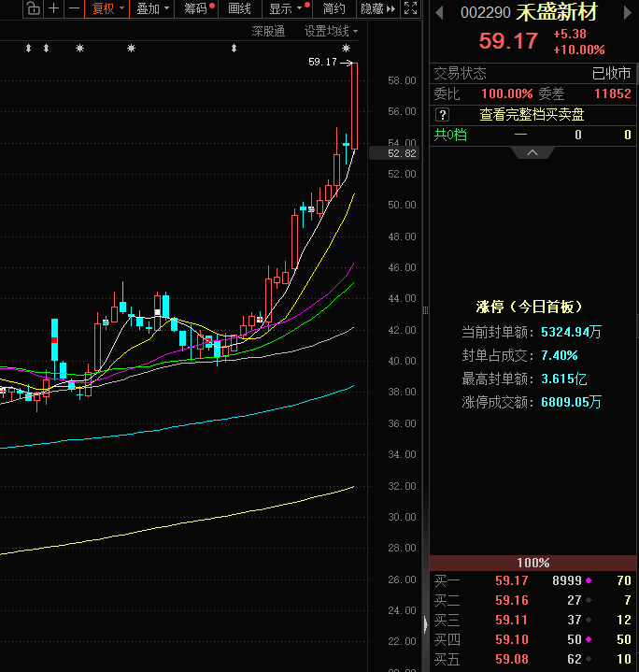Click the last asterisk event marker on chart
Image resolution: width=639 pixels, height=672 pixels.
[x=347, y=48]
